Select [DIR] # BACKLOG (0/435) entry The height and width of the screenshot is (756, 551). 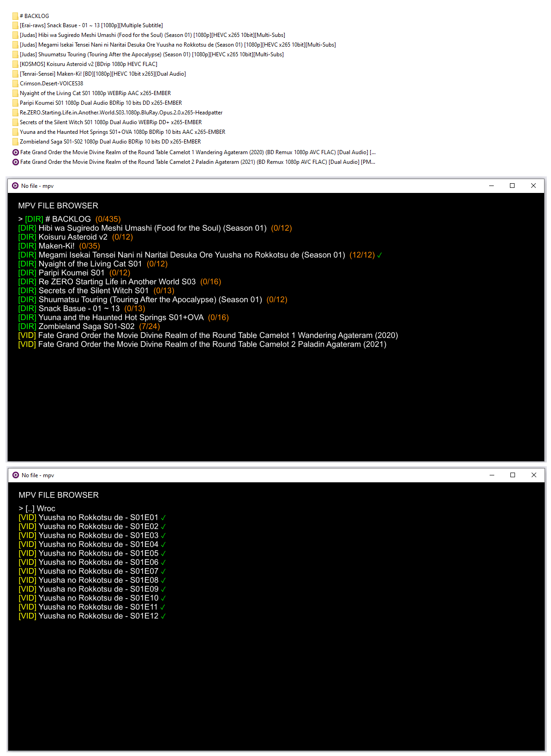[x=69, y=219]
